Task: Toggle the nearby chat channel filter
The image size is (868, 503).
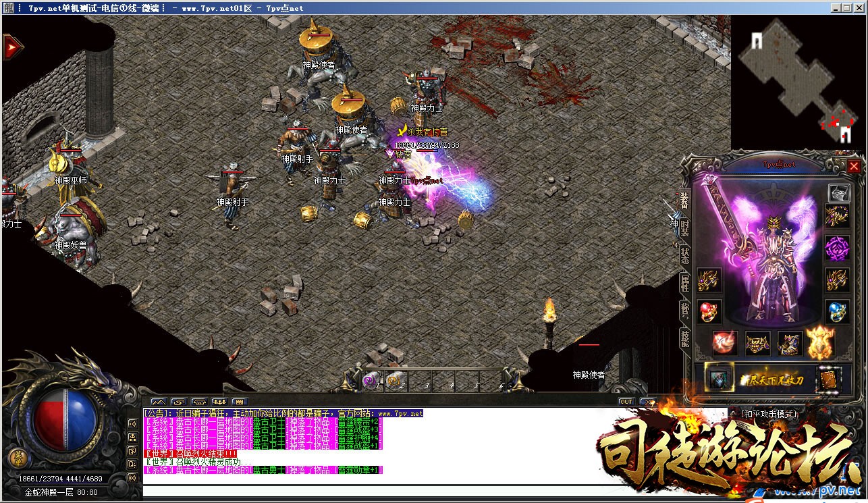Action: coord(132,424)
